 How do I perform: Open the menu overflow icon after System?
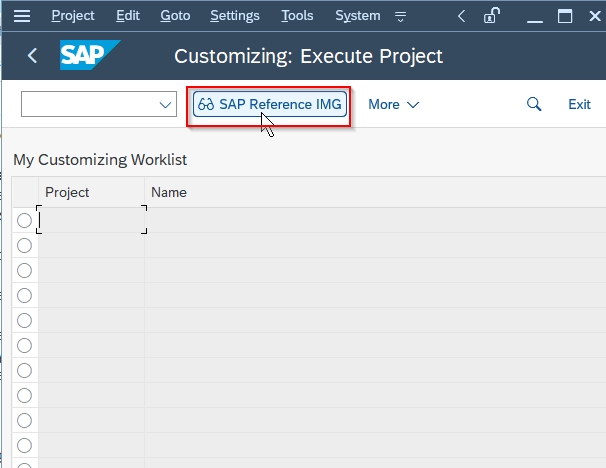pos(400,16)
